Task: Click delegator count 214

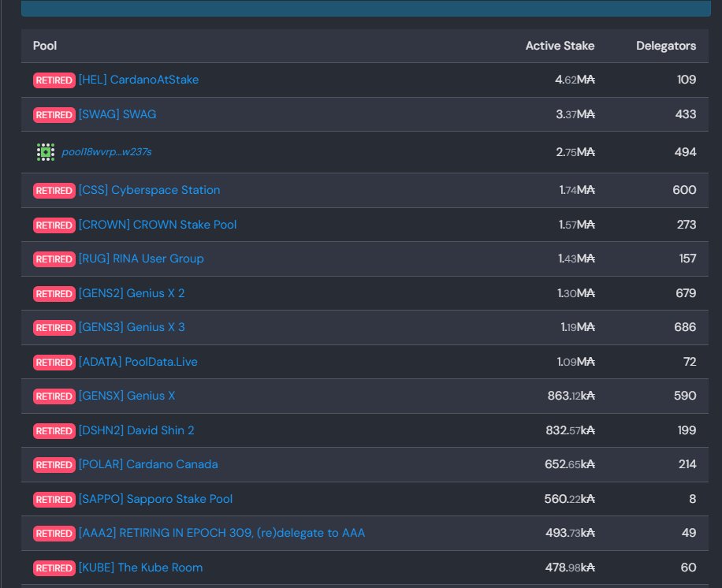Action: (x=687, y=464)
